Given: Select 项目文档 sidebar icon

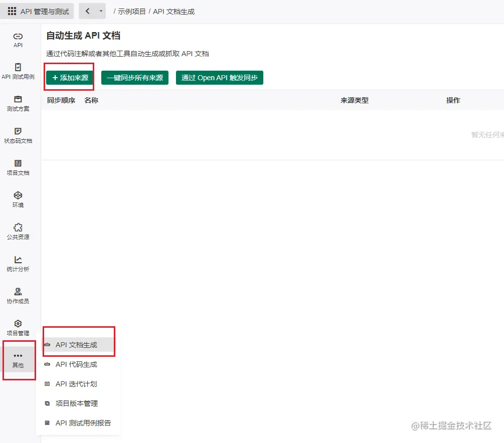Looking at the screenshot, I should (18, 167).
